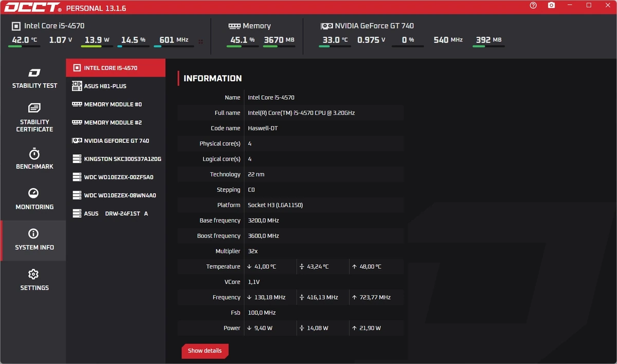Select Kingston SKC300S37A120G drive entry
617x364 pixels.
coord(116,159)
